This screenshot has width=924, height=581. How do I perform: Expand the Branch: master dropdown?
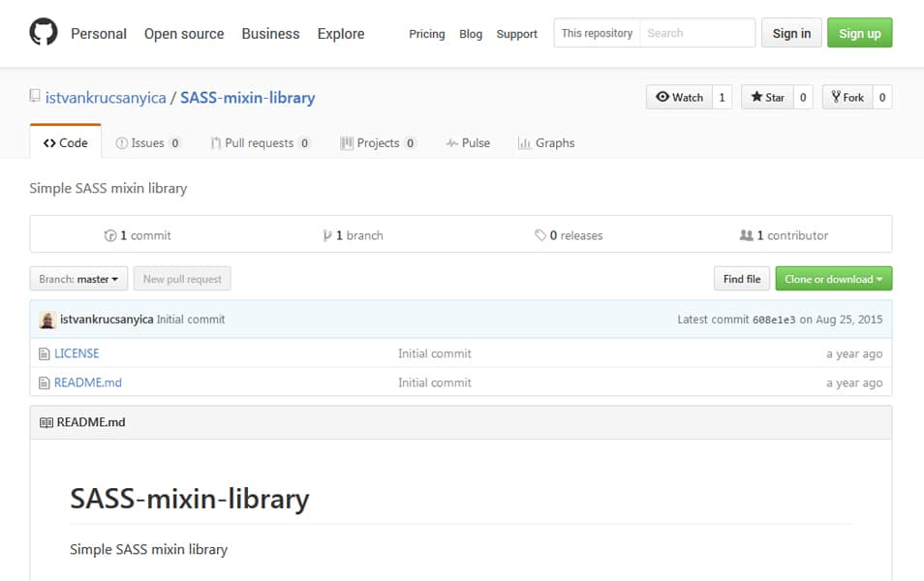click(78, 279)
